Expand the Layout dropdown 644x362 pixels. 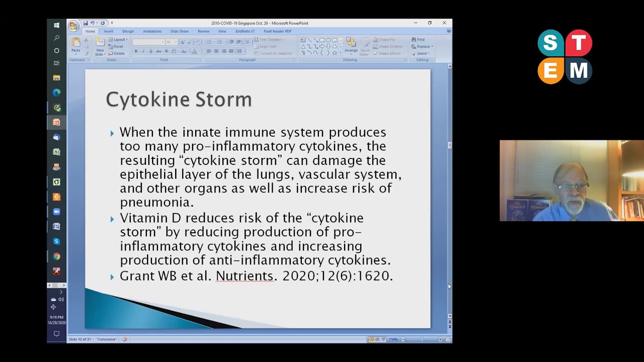120,39
